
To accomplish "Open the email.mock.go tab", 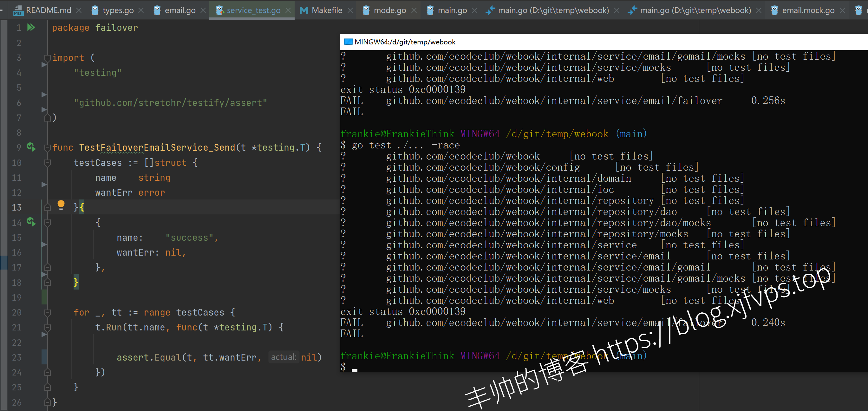I will click(808, 10).
